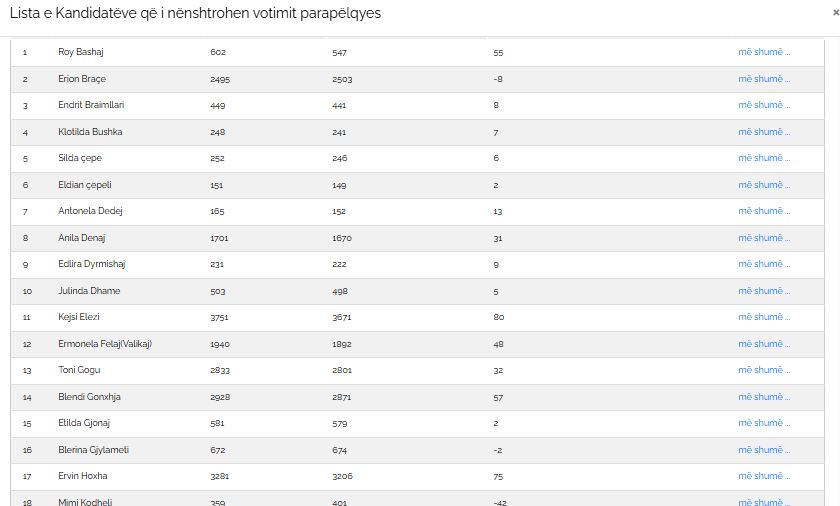840x506 pixels.
Task: Open 'më shumë' link for Julinda Dhame
Action: [x=764, y=291]
